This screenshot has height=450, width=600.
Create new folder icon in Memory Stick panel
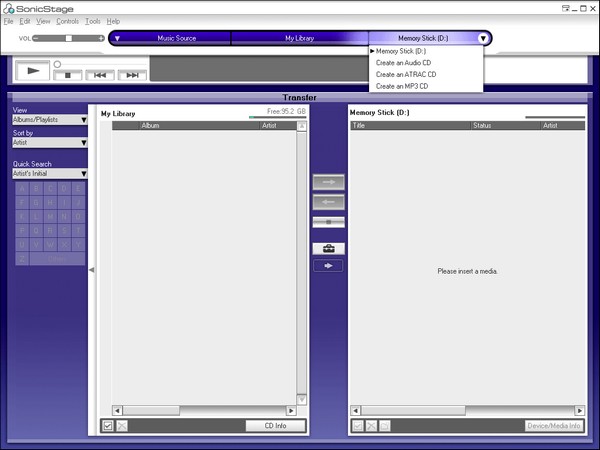(x=385, y=426)
